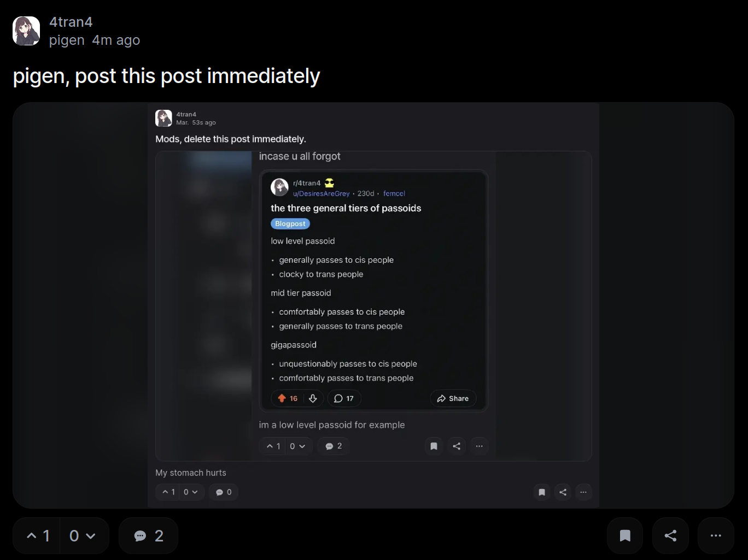This screenshot has height=560, width=748.
Task: Upvote the main pigen post
Action: pyautogui.click(x=37, y=536)
